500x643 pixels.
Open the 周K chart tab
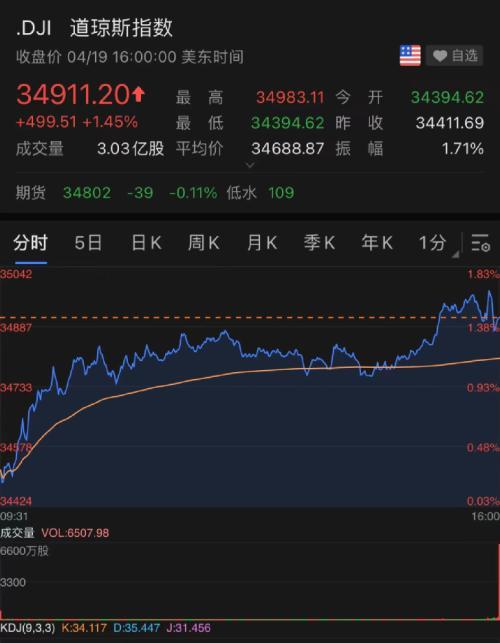pyautogui.click(x=204, y=243)
